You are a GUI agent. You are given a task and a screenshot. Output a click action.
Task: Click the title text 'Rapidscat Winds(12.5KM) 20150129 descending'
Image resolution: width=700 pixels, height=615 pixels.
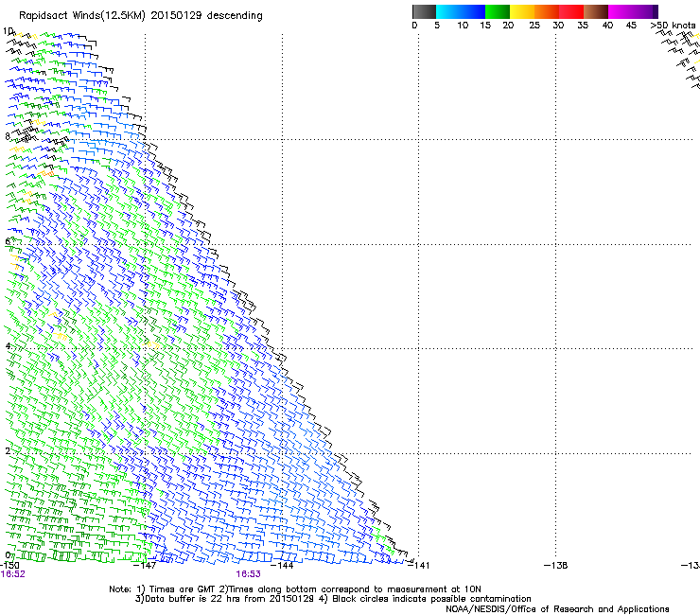[x=141, y=16]
